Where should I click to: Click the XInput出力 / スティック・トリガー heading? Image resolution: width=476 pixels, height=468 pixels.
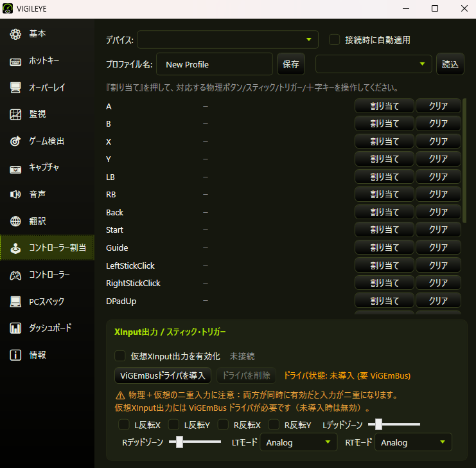click(x=170, y=332)
